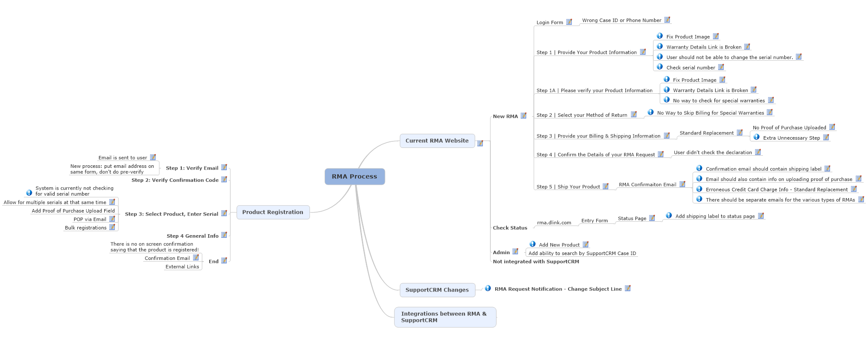Click note icon next to Bulk registrations

click(112, 227)
